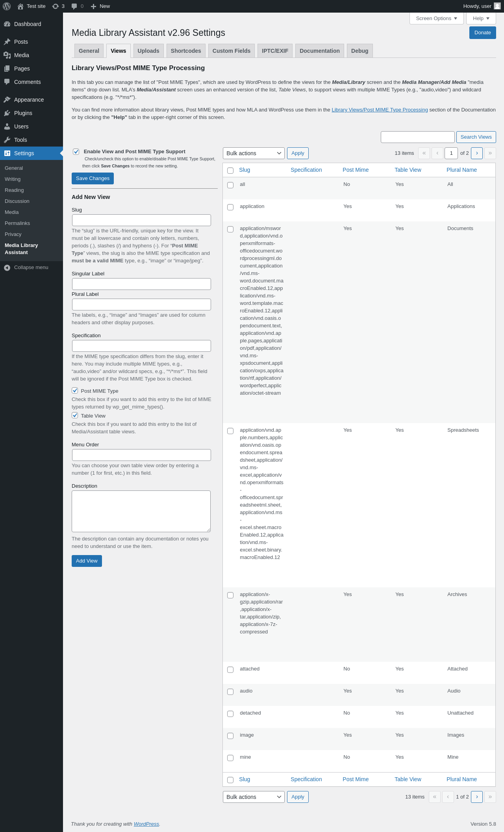504x832 pixels.
Task: Switch to the General tab
Action: pos(89,51)
